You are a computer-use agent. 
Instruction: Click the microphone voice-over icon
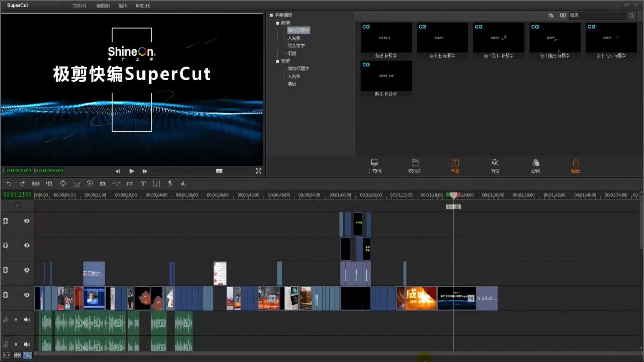coord(170,184)
